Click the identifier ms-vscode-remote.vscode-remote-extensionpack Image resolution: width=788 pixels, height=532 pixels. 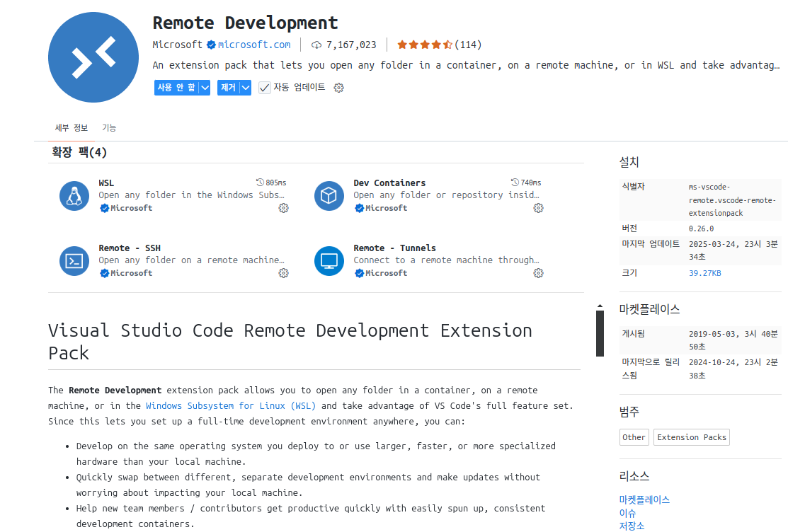click(x=732, y=200)
